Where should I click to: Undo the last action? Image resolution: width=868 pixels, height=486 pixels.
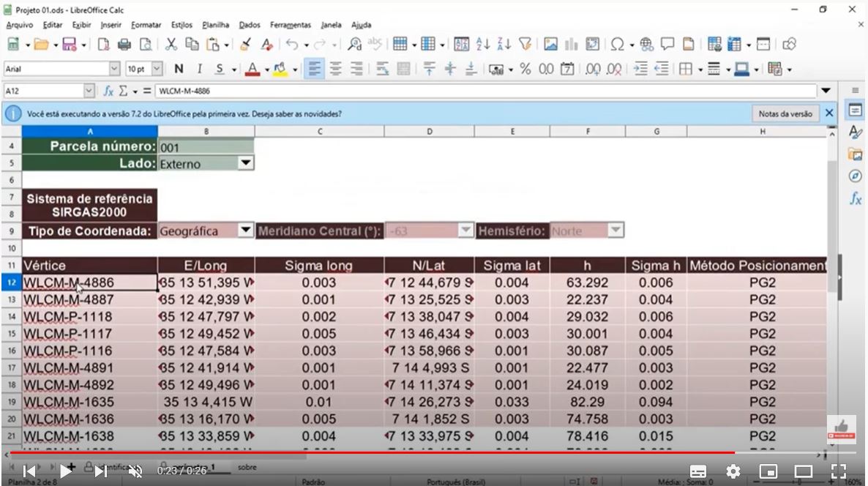pos(292,45)
